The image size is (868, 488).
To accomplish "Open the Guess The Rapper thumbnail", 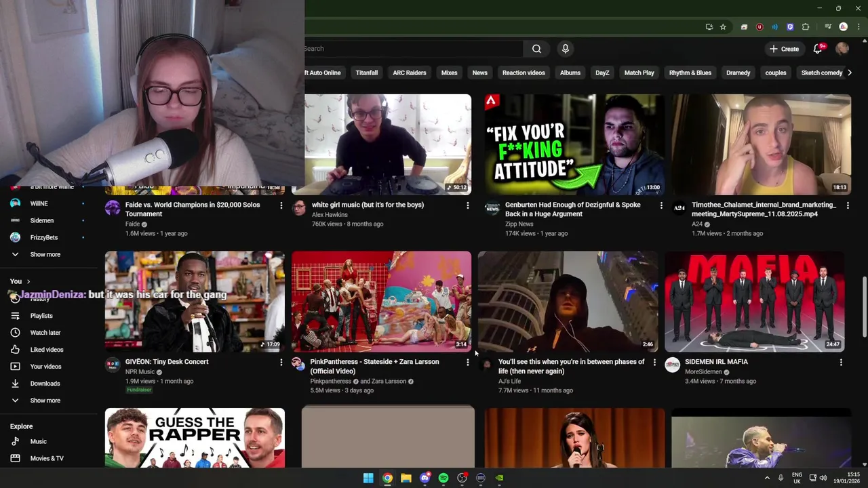I will (195, 438).
